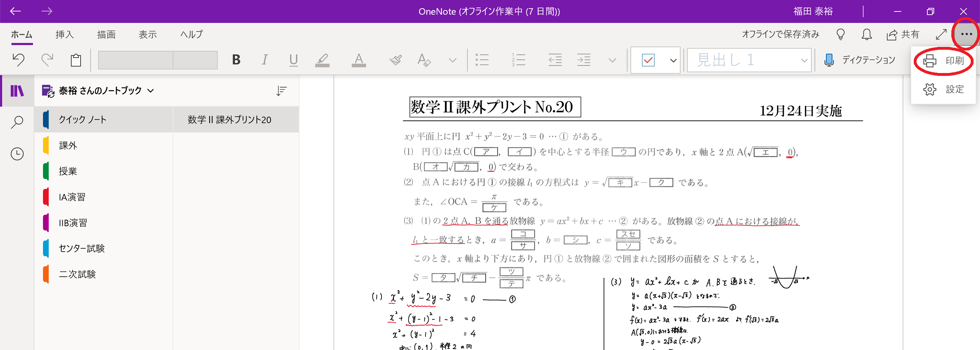Screen dimensions: 980x350
Task: Click the 共有 share button
Action: pos(903,35)
